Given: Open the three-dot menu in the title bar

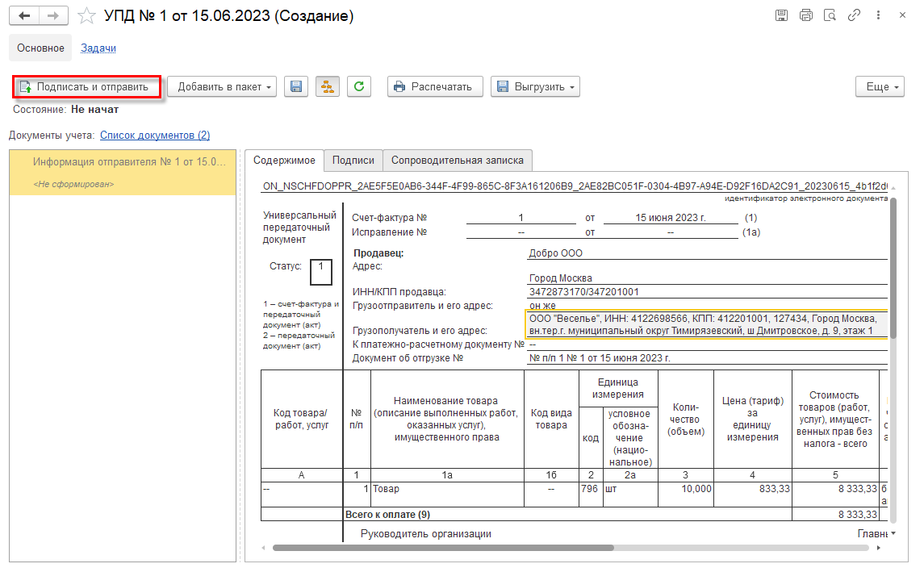Looking at the screenshot, I should coord(878,15).
